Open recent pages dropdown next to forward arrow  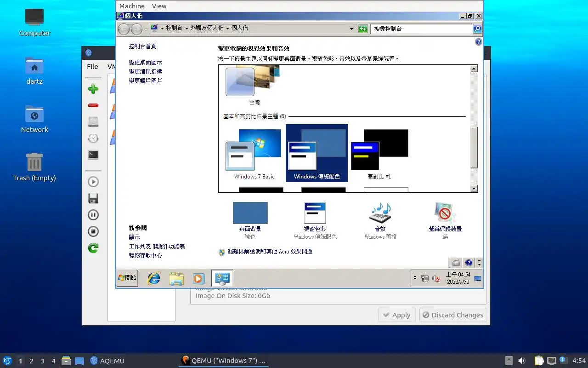click(146, 29)
